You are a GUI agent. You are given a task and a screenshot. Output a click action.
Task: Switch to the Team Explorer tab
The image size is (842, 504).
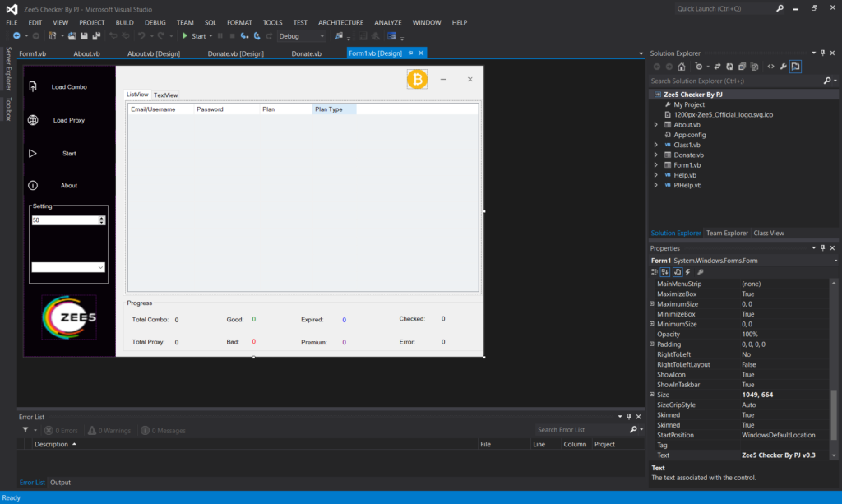coord(727,233)
